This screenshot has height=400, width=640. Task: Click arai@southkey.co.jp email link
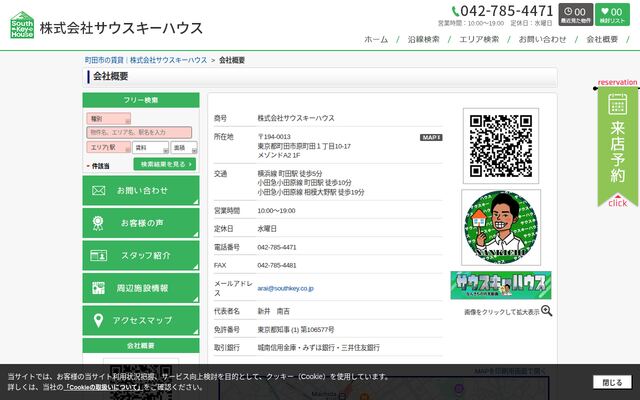pos(285,288)
